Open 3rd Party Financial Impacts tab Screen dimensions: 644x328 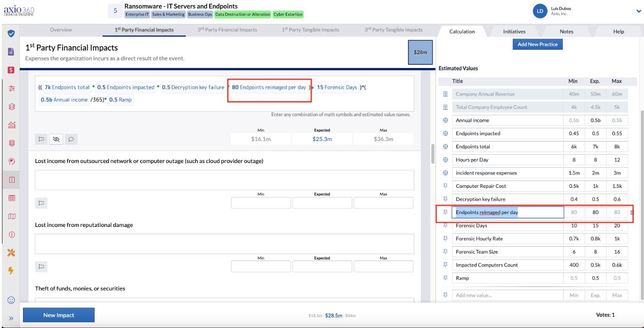click(x=227, y=30)
